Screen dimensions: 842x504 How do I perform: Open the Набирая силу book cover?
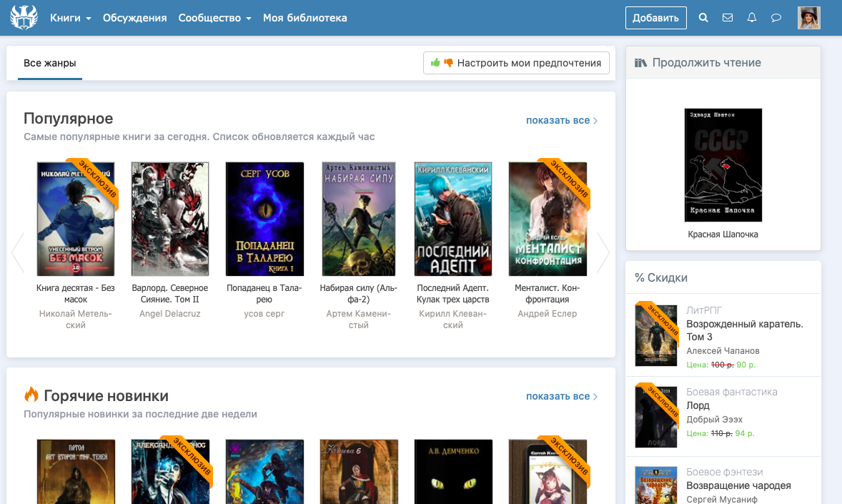tap(359, 219)
